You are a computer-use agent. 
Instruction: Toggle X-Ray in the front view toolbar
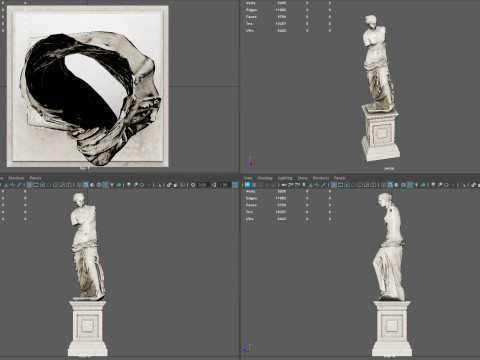tap(169, 185)
